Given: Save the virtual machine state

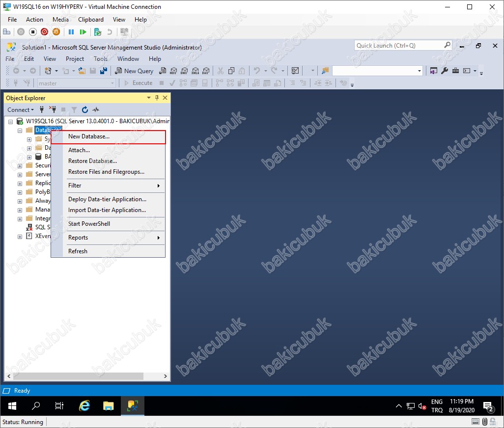Looking at the screenshot, I should coord(56,32).
